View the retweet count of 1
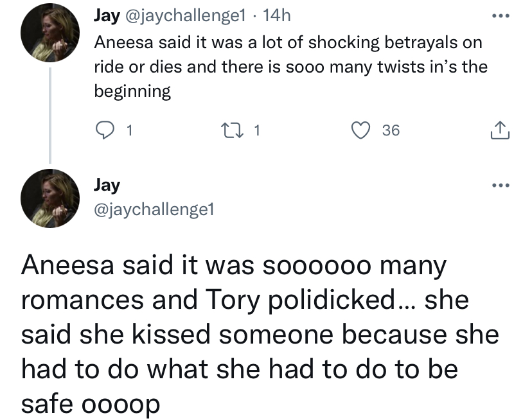The image size is (532, 420). pyautogui.click(x=257, y=130)
